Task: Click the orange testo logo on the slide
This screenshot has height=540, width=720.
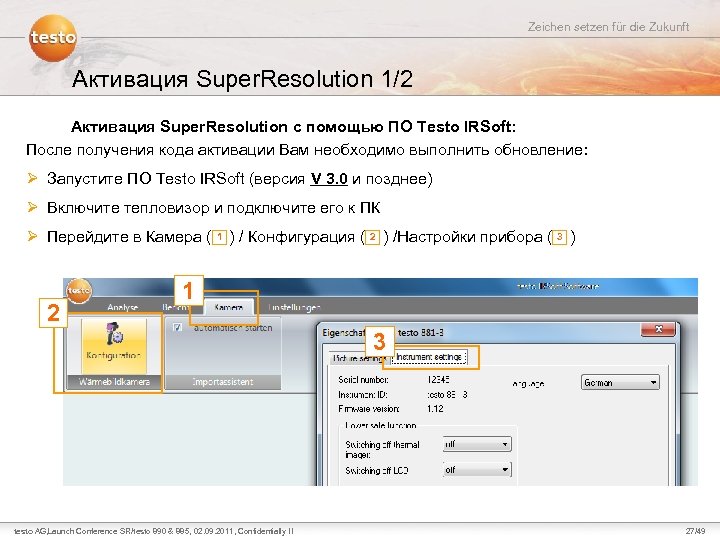Action: pos(53,38)
